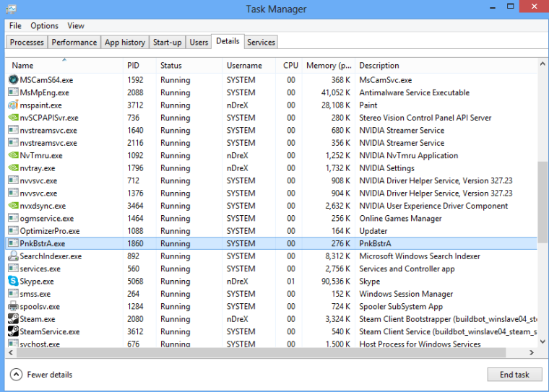Select the spoolsv.exe printer icon
The width and height of the screenshot is (549, 392).
[x=13, y=307]
